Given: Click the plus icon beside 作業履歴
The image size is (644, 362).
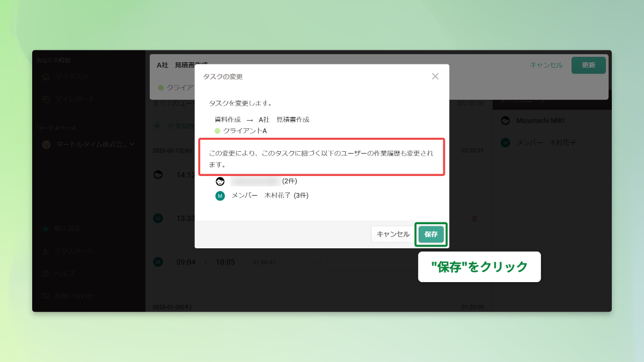Looking at the screenshot, I should pyautogui.click(x=156, y=125).
